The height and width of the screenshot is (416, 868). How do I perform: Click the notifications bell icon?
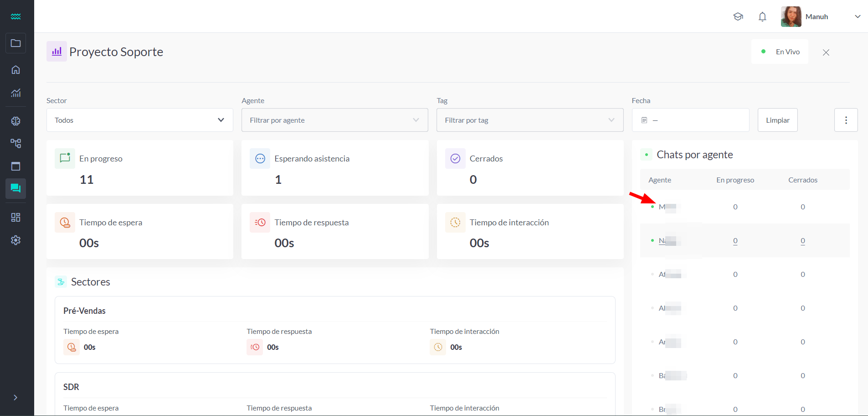[x=762, y=17]
